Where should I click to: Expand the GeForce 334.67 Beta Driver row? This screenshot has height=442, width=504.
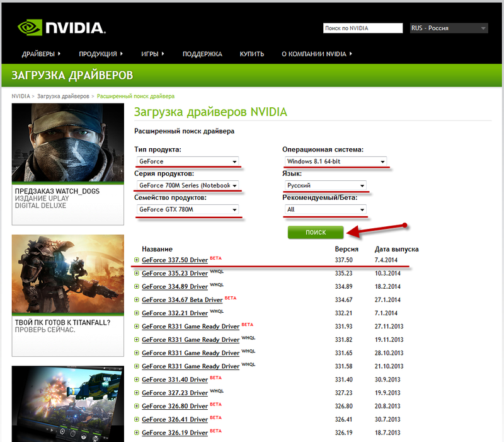(137, 300)
